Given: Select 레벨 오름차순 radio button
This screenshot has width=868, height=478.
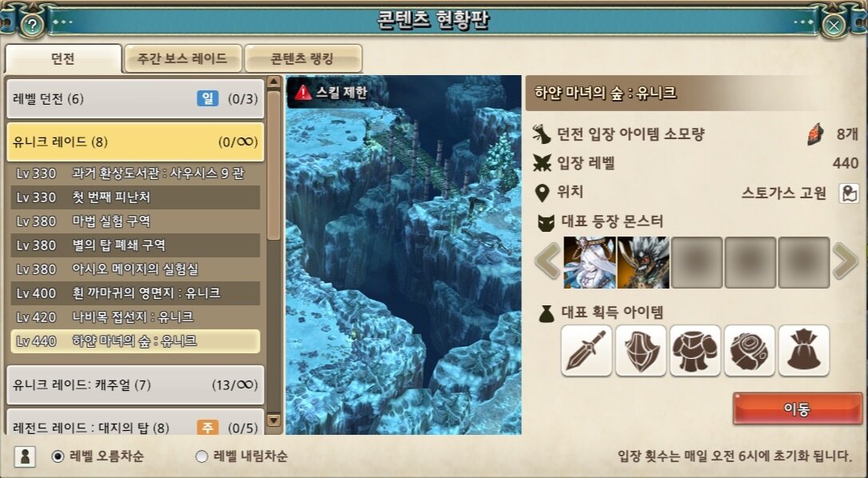Looking at the screenshot, I should (x=58, y=456).
